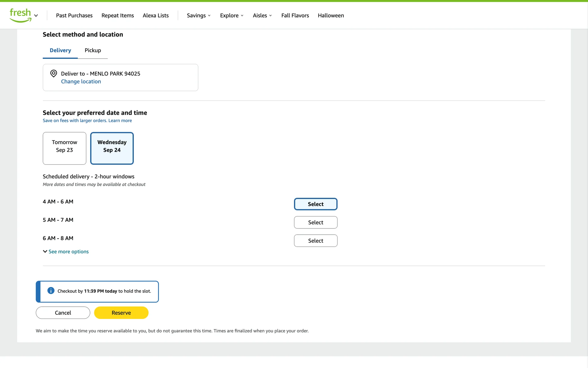This screenshot has width=588, height=368.
Task: Switch to the Pickup tab
Action: tap(93, 50)
